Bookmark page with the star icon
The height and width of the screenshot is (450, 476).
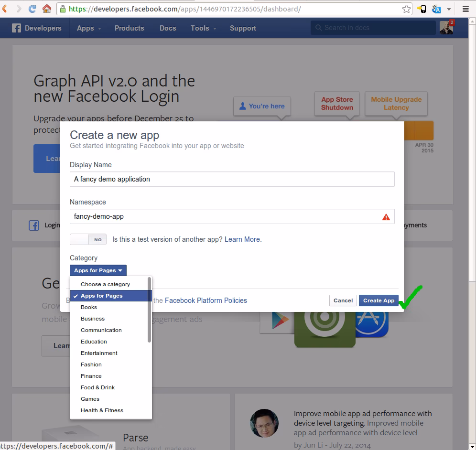(406, 9)
